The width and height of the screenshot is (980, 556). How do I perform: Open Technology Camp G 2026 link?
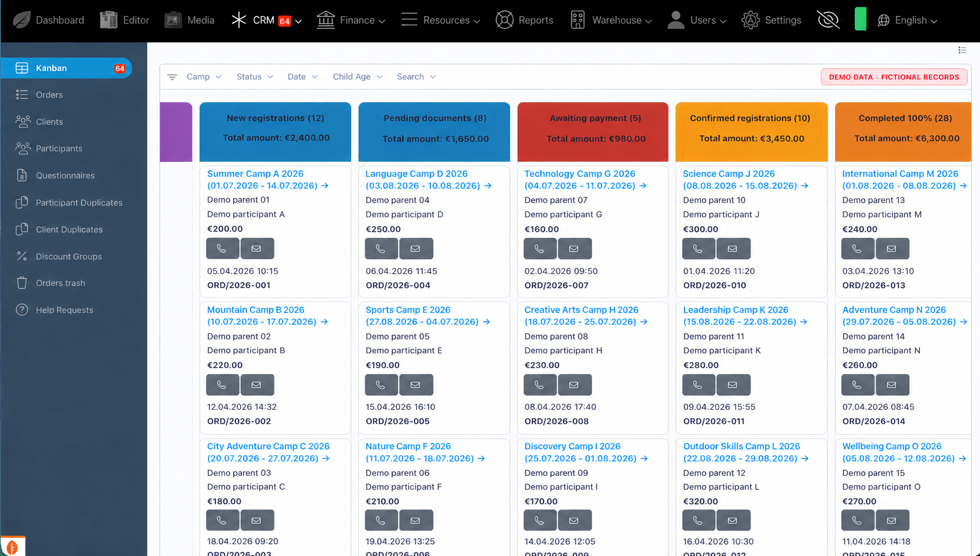586,180
